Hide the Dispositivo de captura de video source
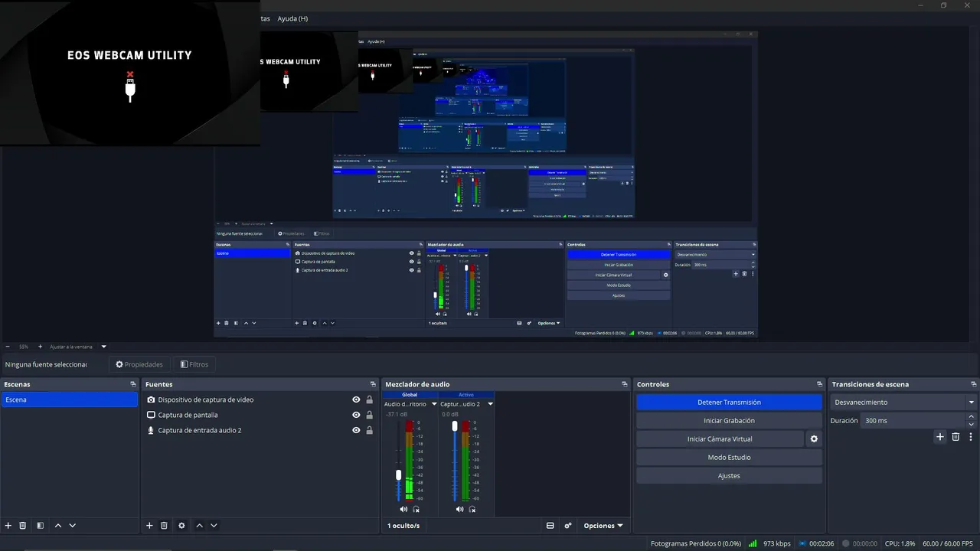Screen dimensions: 980x551 click(x=356, y=399)
